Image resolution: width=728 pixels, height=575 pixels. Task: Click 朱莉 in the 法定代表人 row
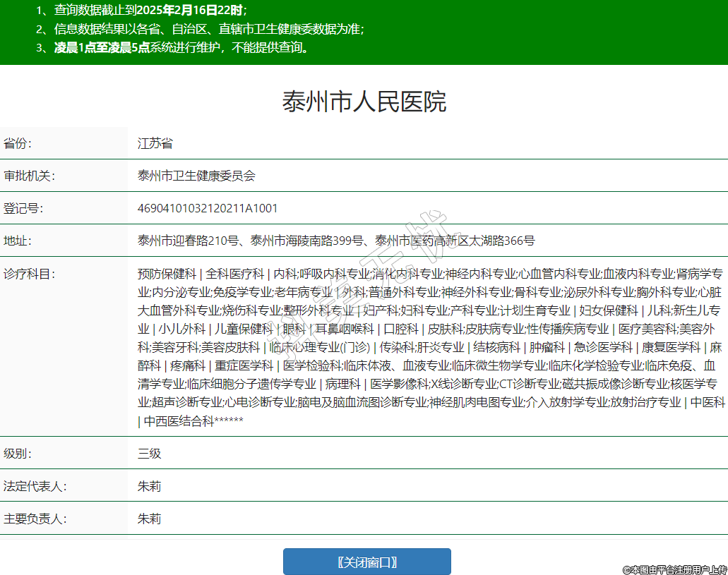coord(150,486)
